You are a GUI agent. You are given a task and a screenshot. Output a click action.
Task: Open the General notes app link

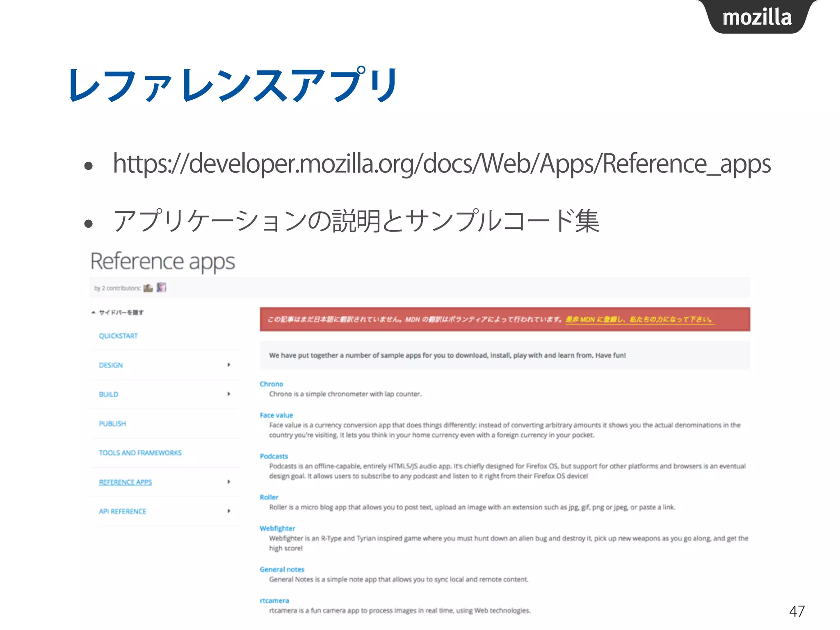click(282, 569)
